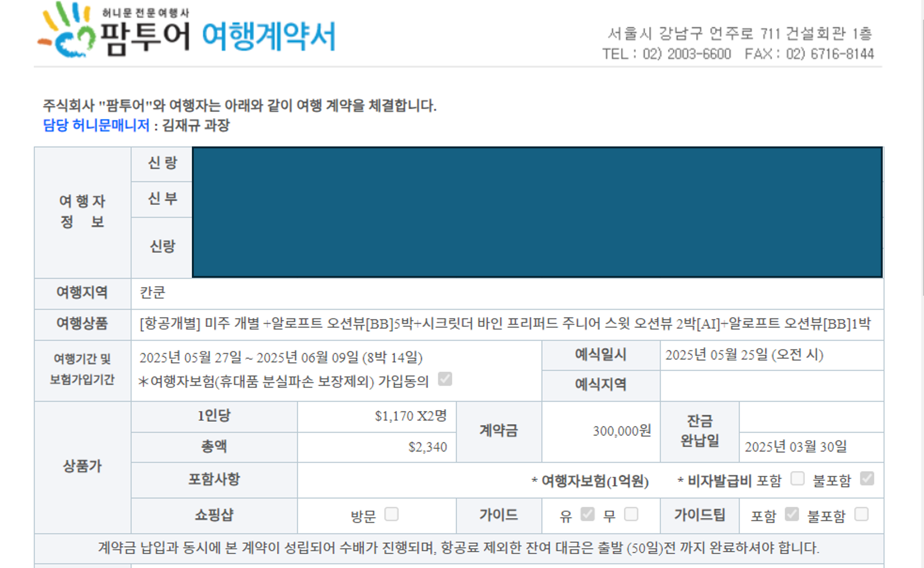
Task: Click 담당 허니문매니저 blue link text
Action: point(96,125)
